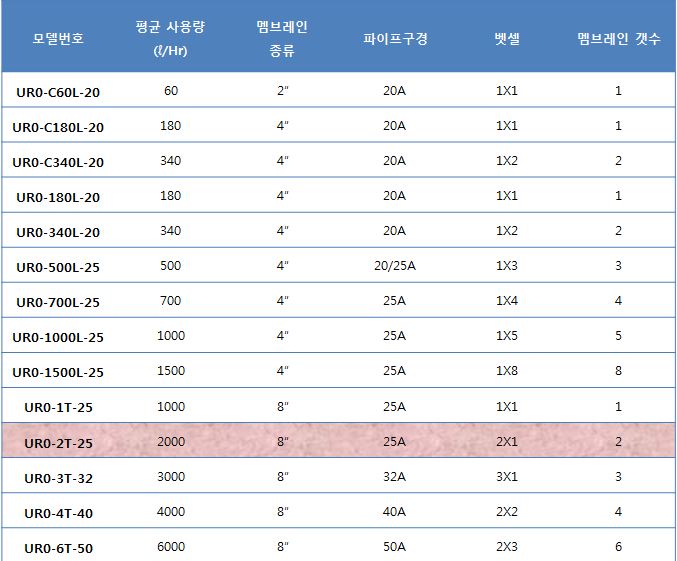Select the UR0-4T-40 model name
677x561 pixels.
[58, 513]
